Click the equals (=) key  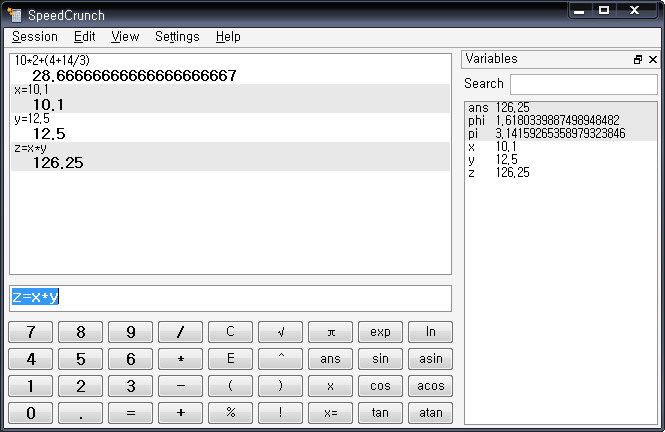131,413
